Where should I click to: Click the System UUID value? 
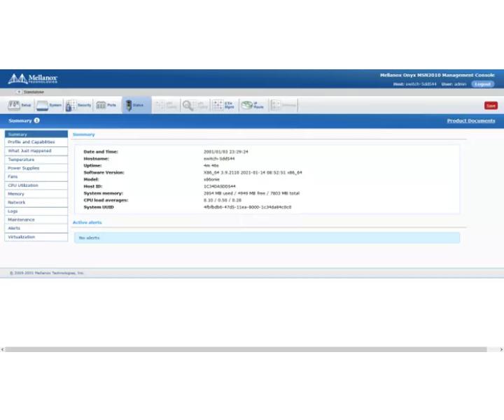[x=247, y=207]
